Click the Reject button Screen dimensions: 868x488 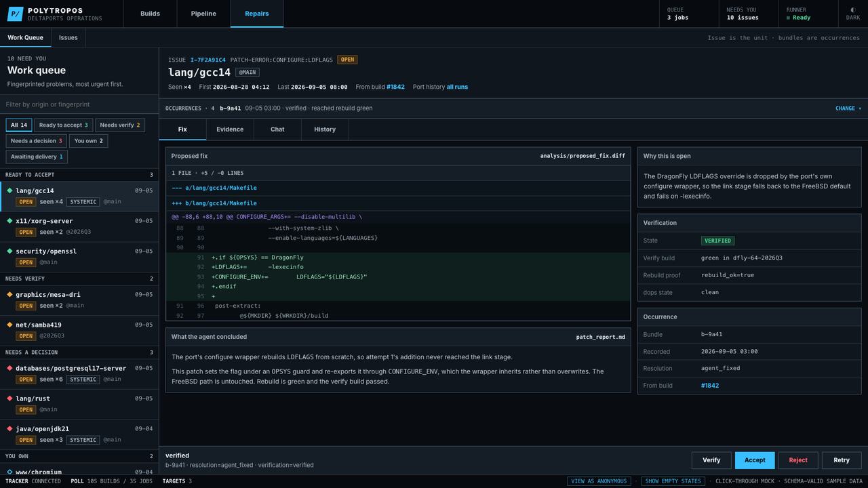coord(798,460)
